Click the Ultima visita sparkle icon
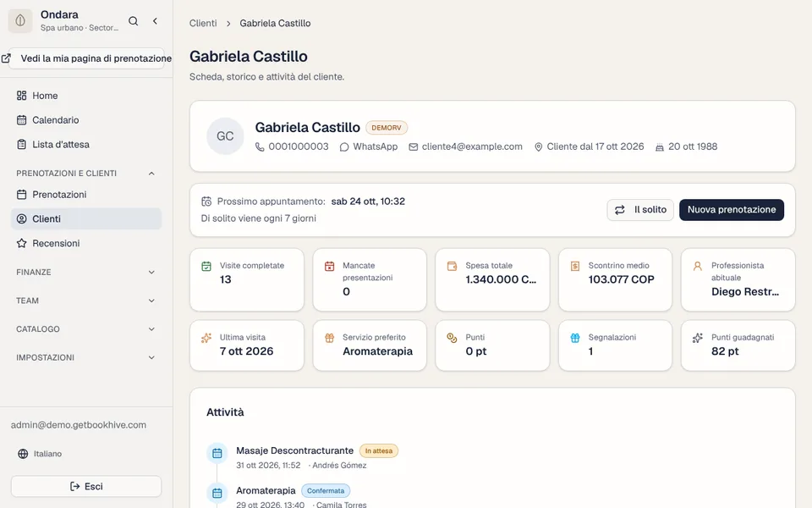The image size is (812, 508). (206, 338)
